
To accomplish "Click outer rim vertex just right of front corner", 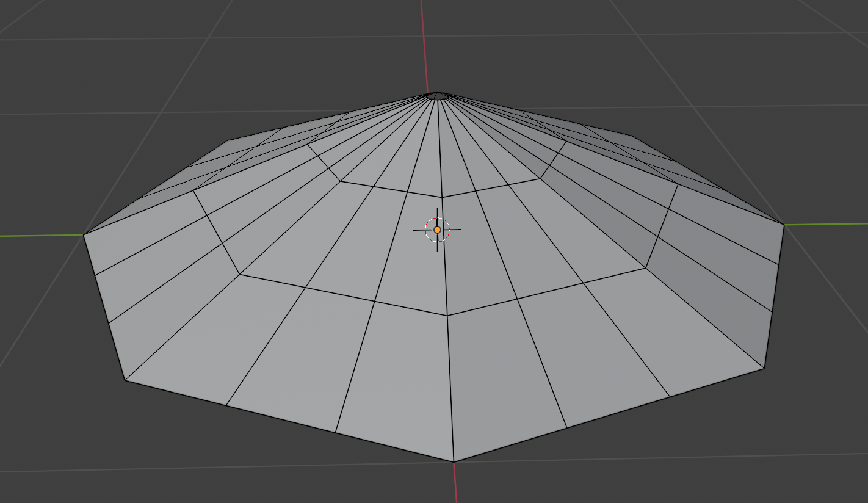I will (x=567, y=428).
